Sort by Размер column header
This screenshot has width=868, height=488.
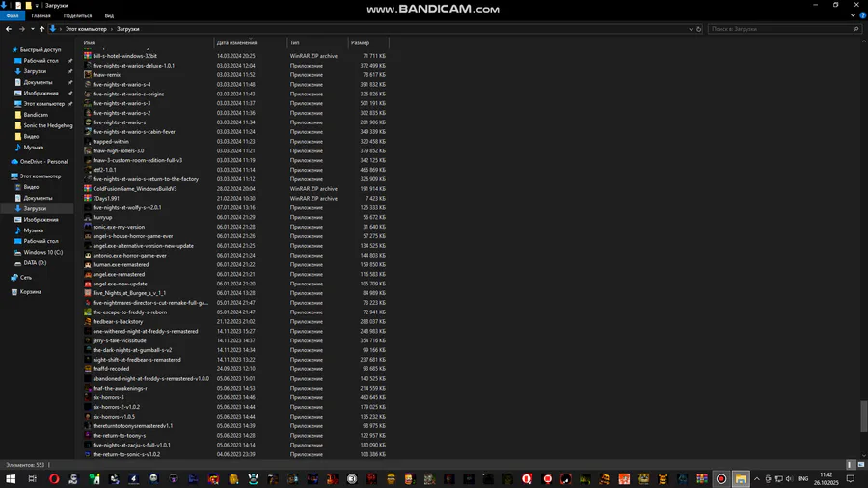pos(368,42)
